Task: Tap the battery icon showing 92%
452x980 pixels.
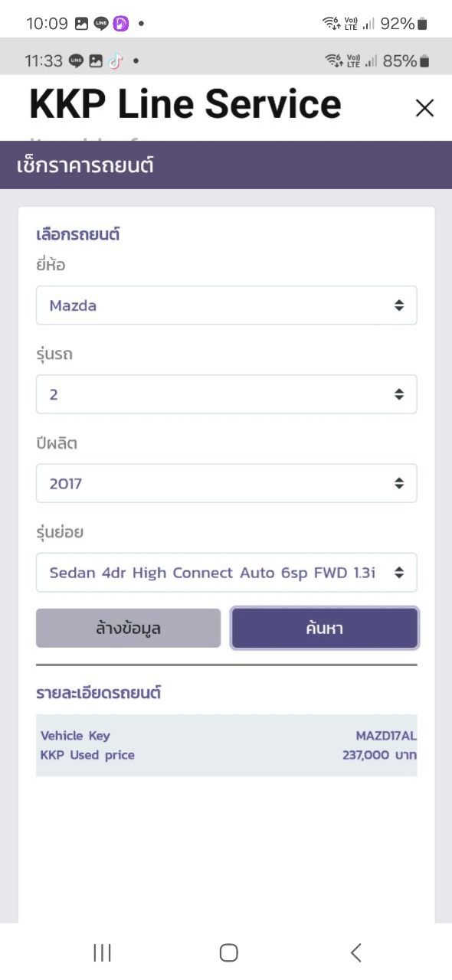Action: click(422, 24)
